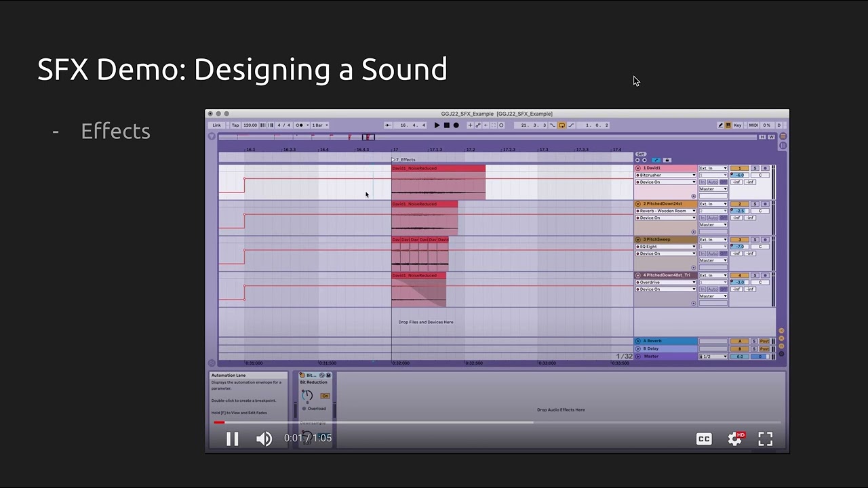
Task: Solo track 4 with S button
Action: coord(755,275)
